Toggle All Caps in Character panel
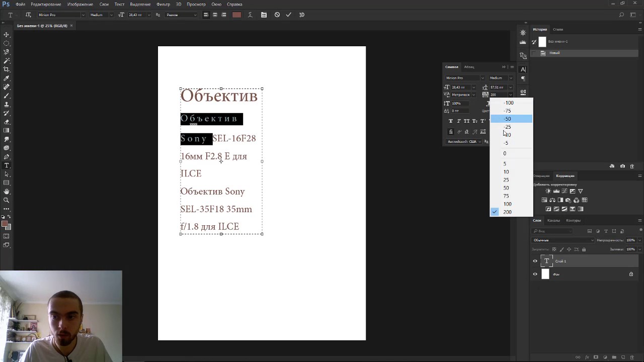The image size is (644, 362). pyautogui.click(x=467, y=121)
